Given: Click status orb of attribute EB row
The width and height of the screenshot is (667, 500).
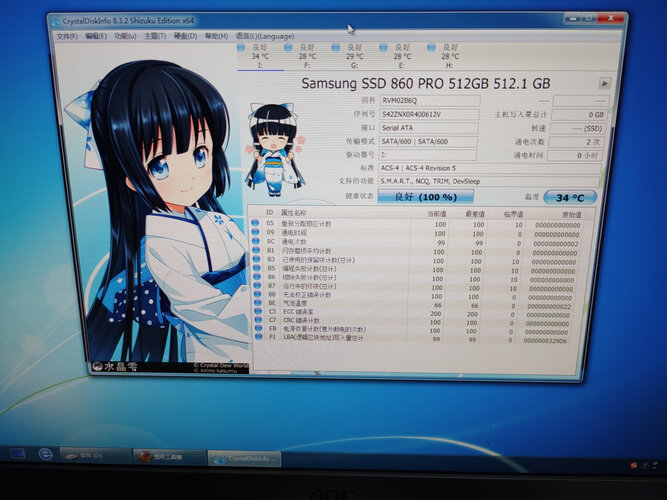Looking at the screenshot, I should [258, 328].
